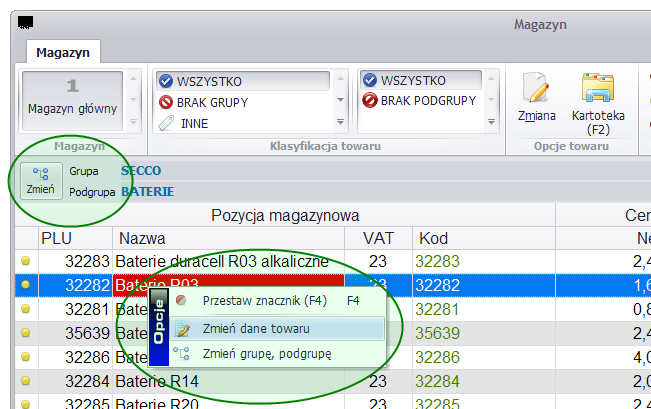Click the Zmień group tree button
This screenshot has height=409, width=651.
41,181
